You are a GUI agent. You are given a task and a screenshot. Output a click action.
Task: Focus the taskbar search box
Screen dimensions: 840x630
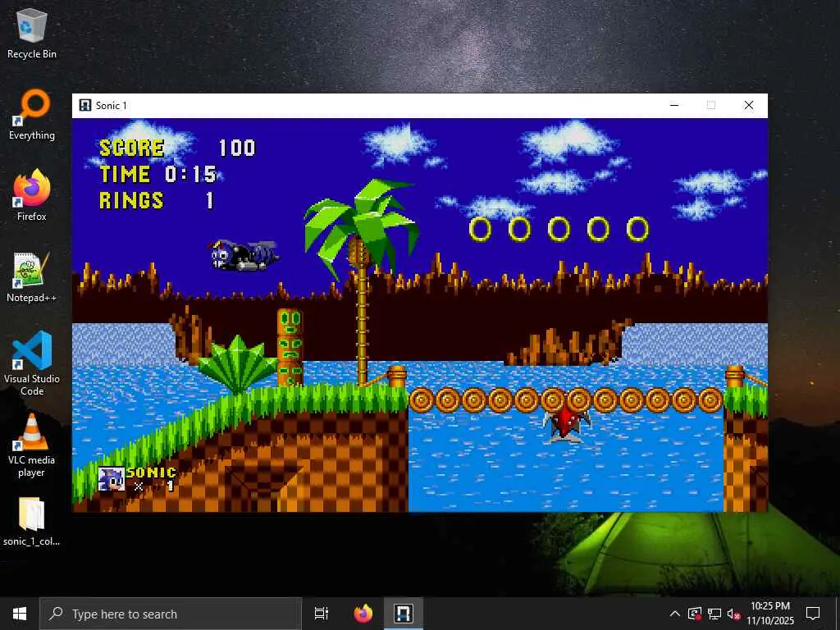click(x=171, y=614)
